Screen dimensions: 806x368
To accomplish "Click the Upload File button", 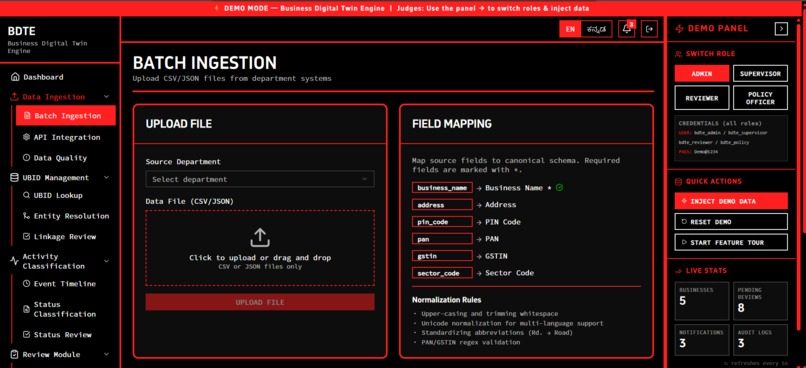I will pos(260,302).
